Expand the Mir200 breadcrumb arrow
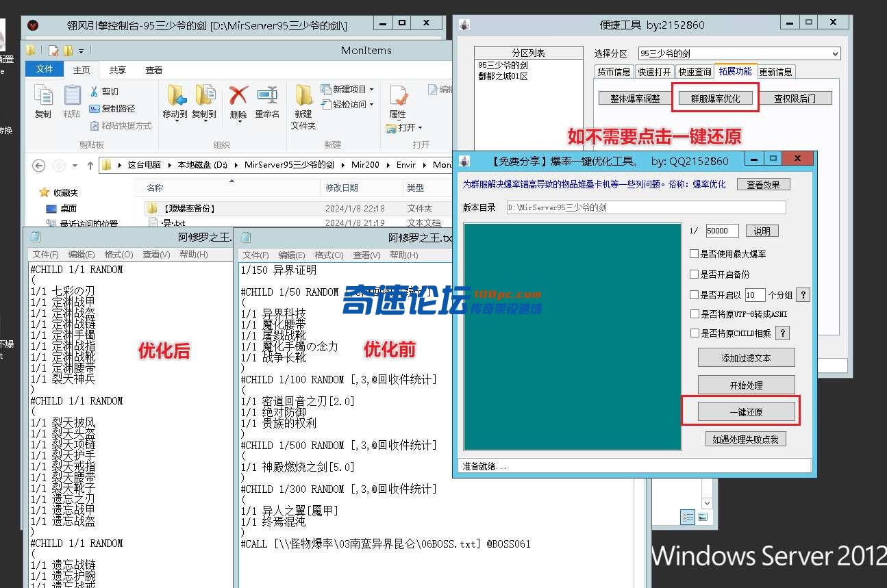887x588 pixels. tap(388, 165)
